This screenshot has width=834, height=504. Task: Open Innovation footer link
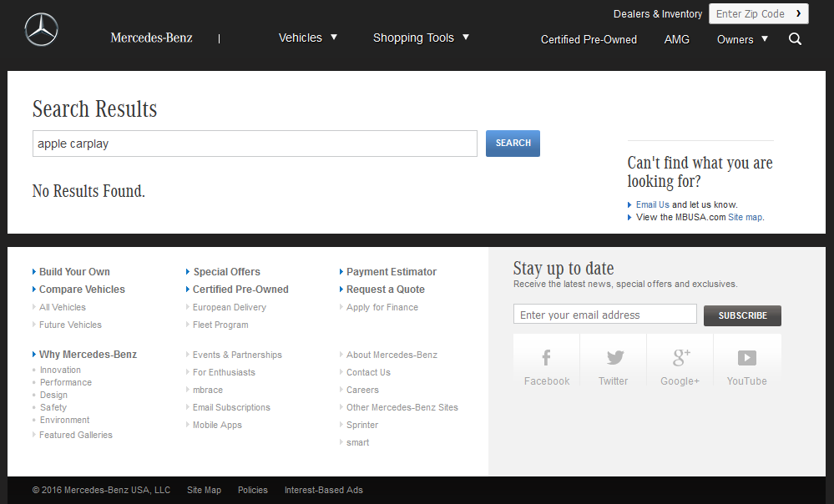(60, 370)
